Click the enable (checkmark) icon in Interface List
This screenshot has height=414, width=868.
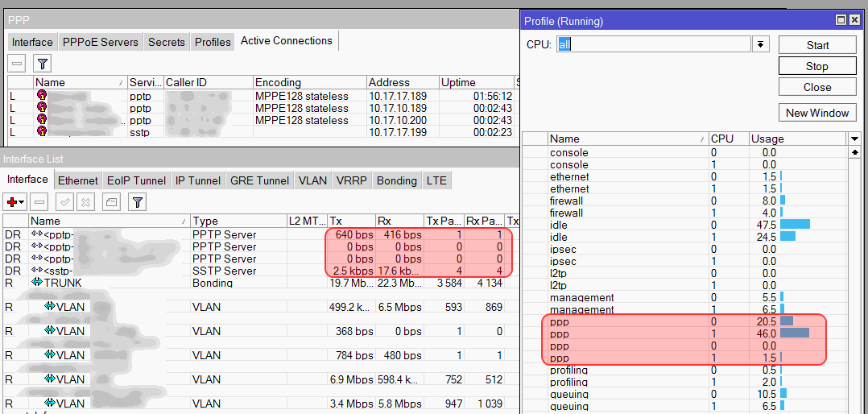click(64, 202)
